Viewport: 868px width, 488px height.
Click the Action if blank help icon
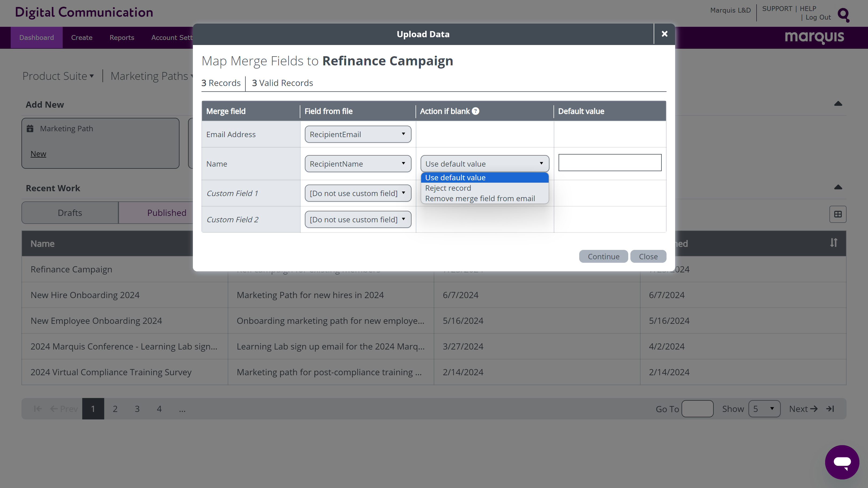click(476, 111)
